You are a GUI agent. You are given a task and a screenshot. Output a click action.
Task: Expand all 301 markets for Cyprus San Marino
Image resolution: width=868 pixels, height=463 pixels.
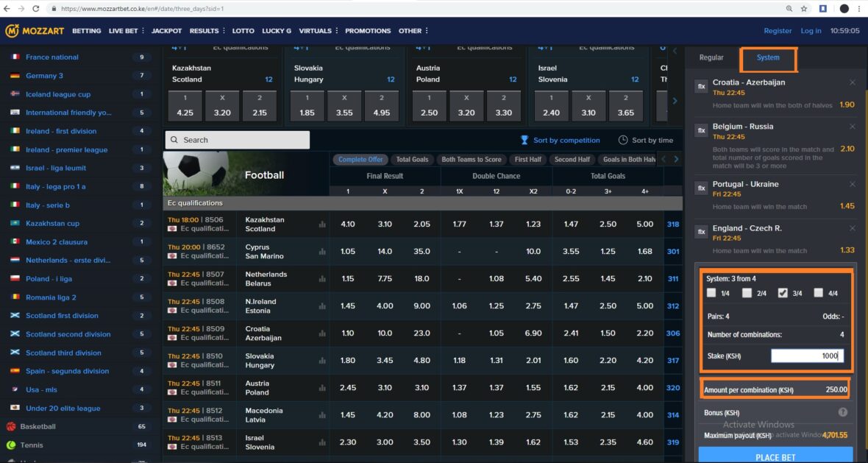point(673,252)
